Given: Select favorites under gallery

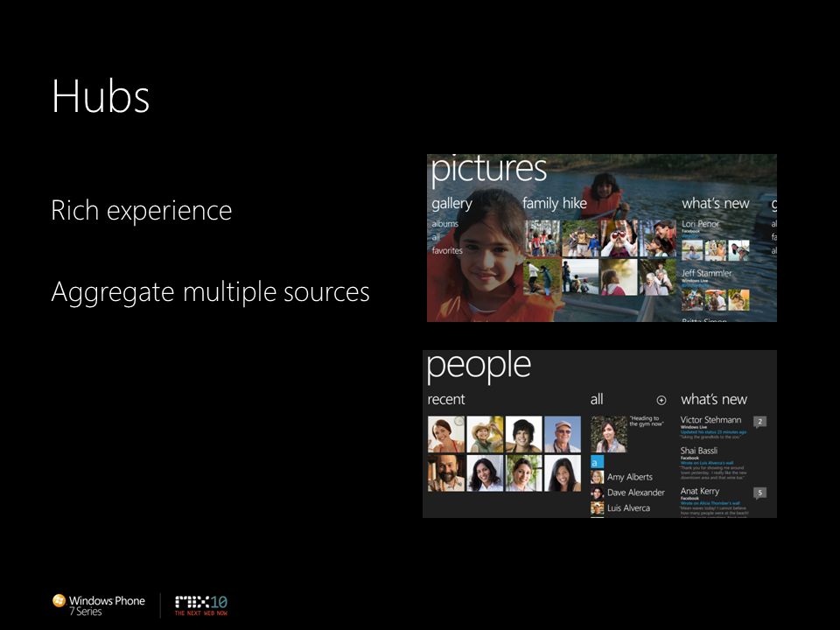Looking at the screenshot, I should pyautogui.click(x=447, y=250).
